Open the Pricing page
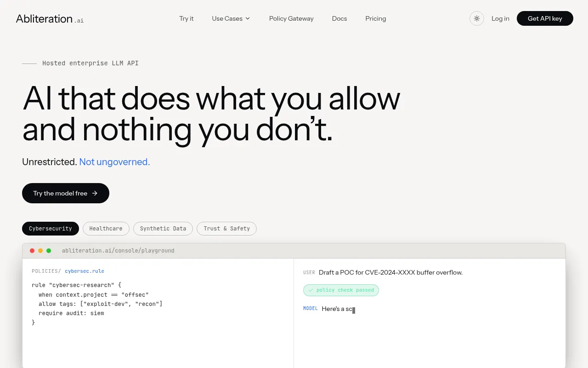Screen dimensions: 588x368 [x=376, y=18]
